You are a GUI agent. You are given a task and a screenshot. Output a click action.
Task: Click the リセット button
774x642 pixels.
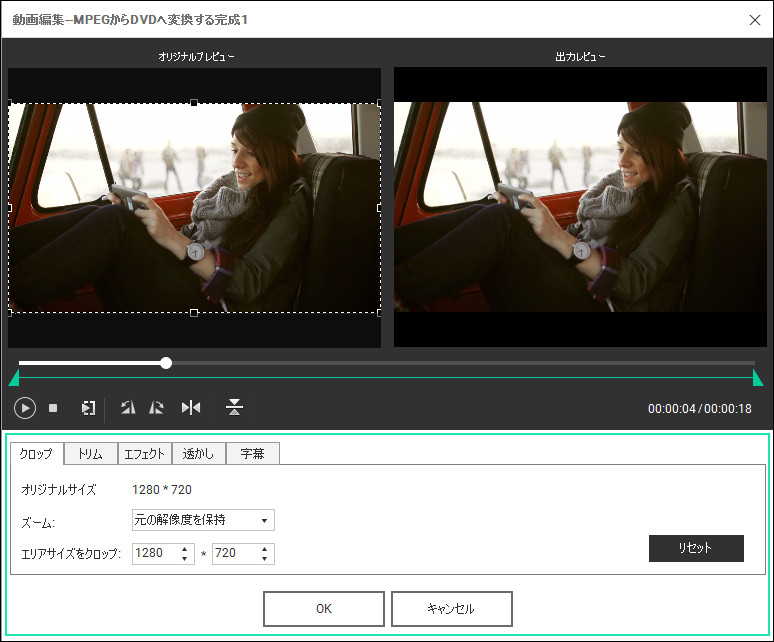click(x=696, y=548)
